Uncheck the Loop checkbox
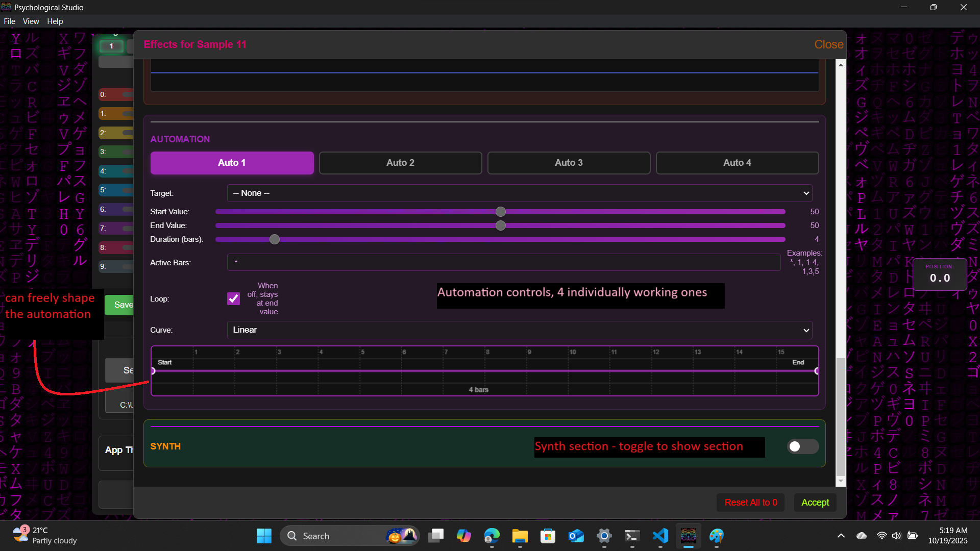The image size is (980, 551). 233,298
